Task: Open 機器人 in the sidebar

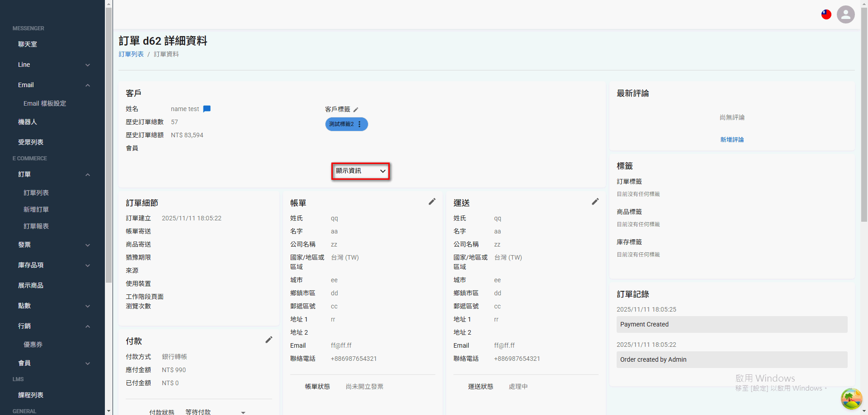Action: pyautogui.click(x=28, y=122)
